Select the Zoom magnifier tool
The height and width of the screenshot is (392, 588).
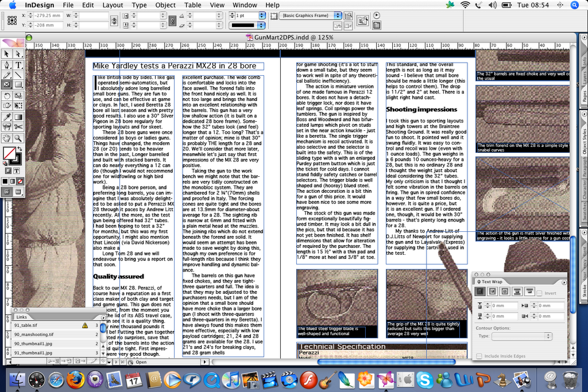coord(18,138)
